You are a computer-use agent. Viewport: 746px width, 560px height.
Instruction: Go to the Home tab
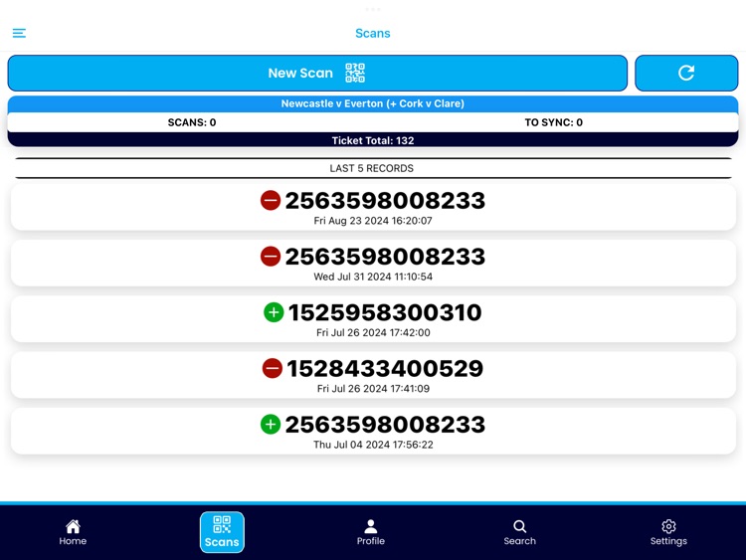pos(73,532)
